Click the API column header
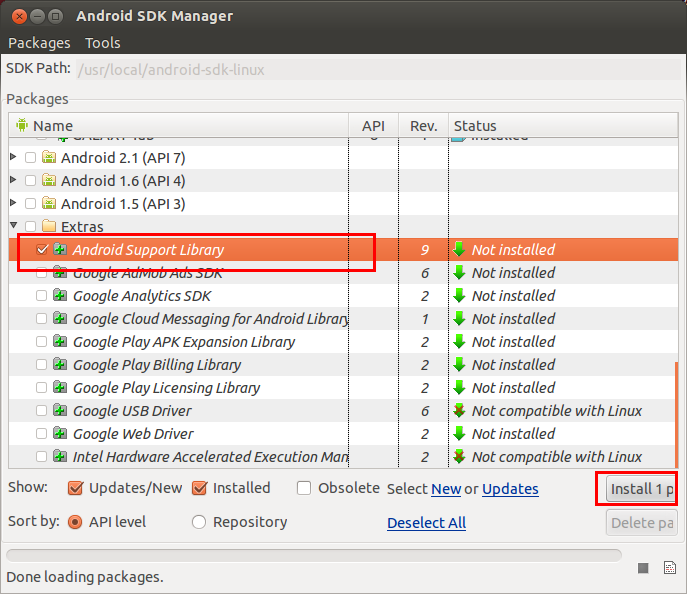Image resolution: width=687 pixels, height=594 pixels. pyautogui.click(x=373, y=125)
